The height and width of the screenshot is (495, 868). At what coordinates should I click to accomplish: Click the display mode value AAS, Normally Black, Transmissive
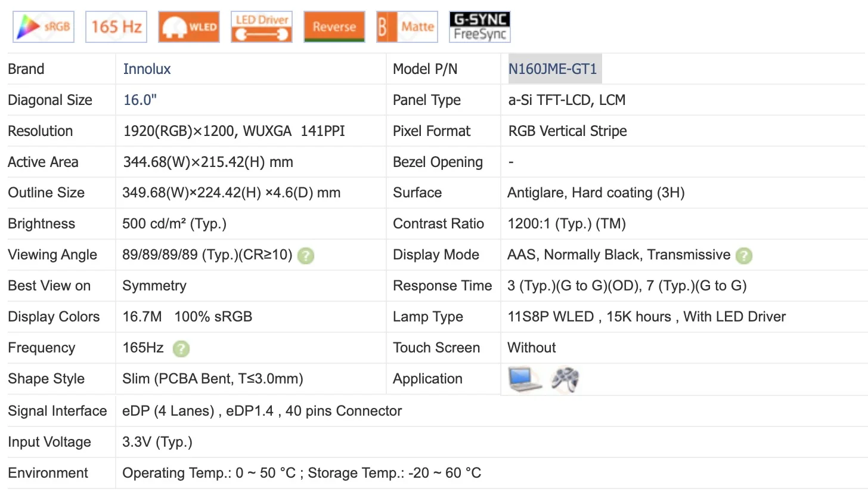click(619, 255)
